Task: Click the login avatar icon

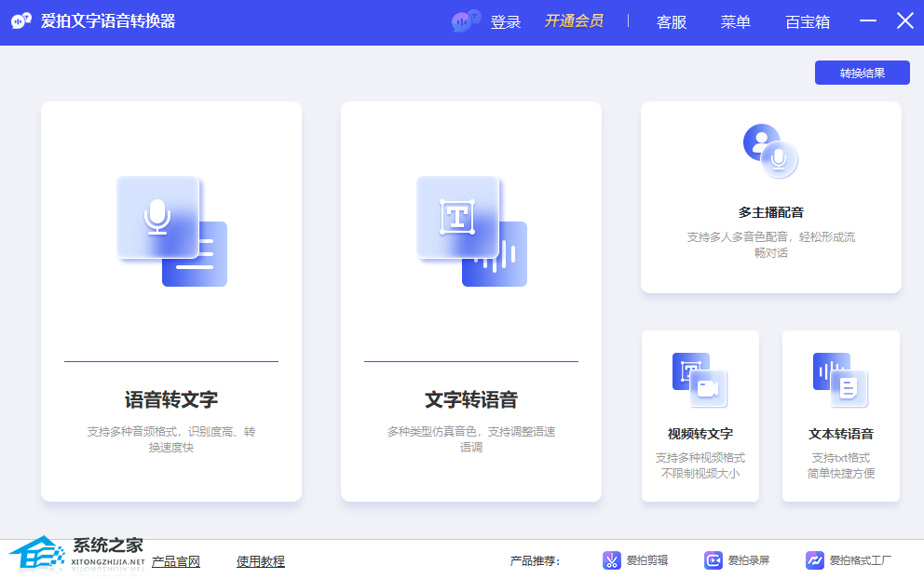Action: click(x=466, y=21)
